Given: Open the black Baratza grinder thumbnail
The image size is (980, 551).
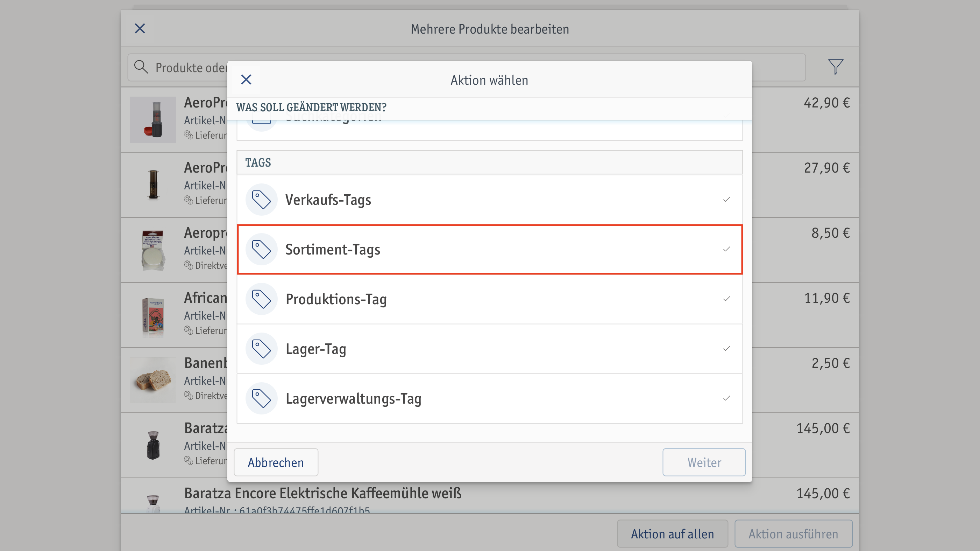Looking at the screenshot, I should coord(153,445).
